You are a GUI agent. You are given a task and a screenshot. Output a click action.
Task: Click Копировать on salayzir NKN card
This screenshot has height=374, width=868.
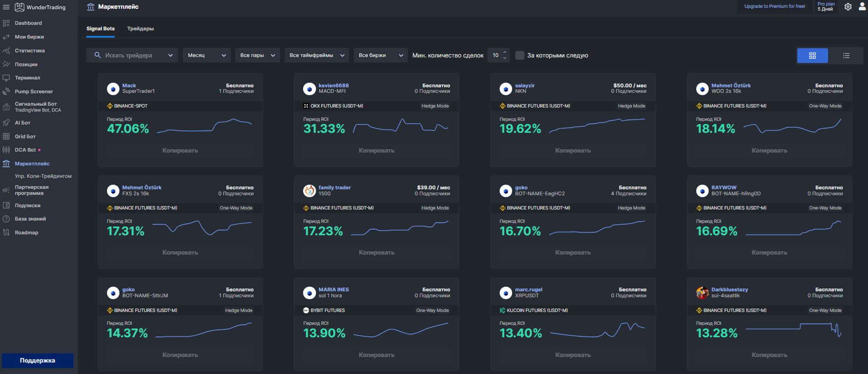click(x=573, y=151)
